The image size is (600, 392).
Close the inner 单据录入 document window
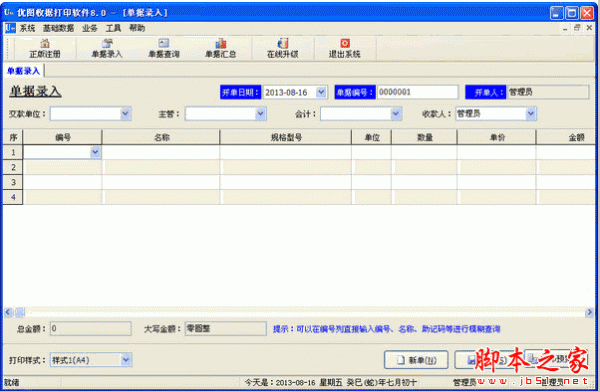pos(589,28)
